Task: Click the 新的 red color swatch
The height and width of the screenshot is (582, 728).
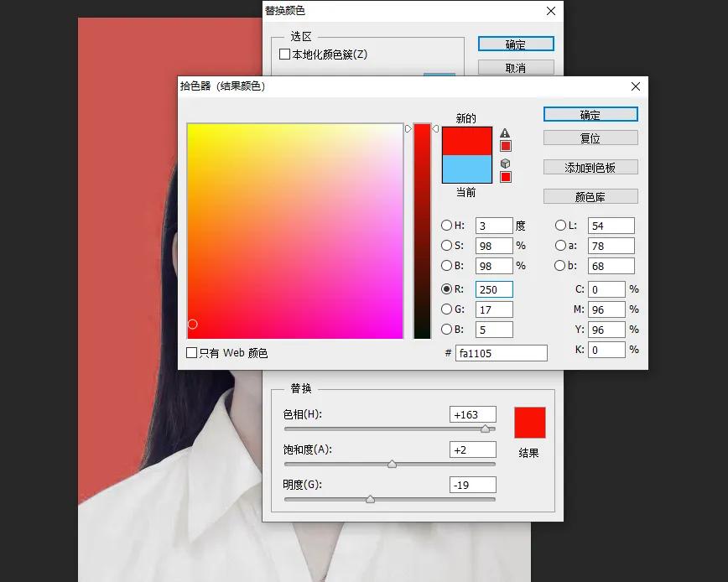Action: pyautogui.click(x=466, y=143)
